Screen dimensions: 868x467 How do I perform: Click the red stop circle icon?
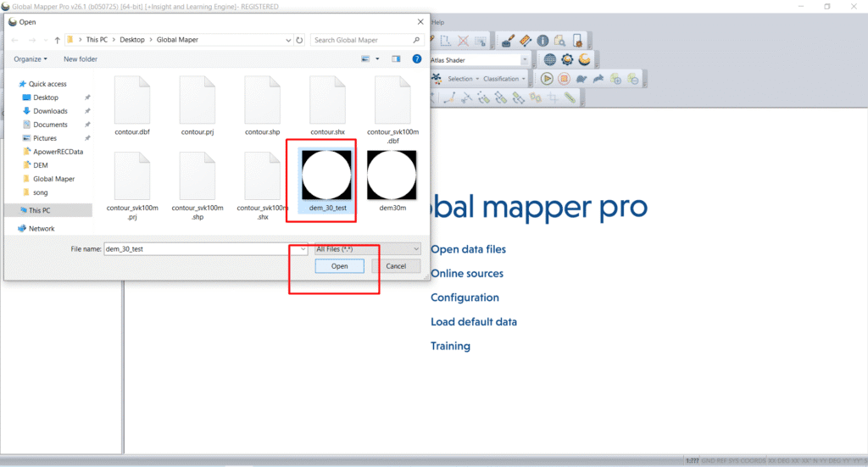564,79
